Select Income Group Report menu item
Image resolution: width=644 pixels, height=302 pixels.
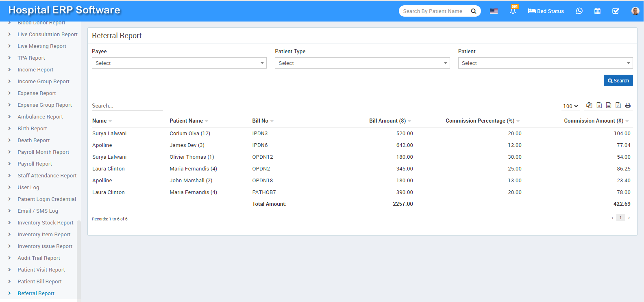tap(43, 81)
